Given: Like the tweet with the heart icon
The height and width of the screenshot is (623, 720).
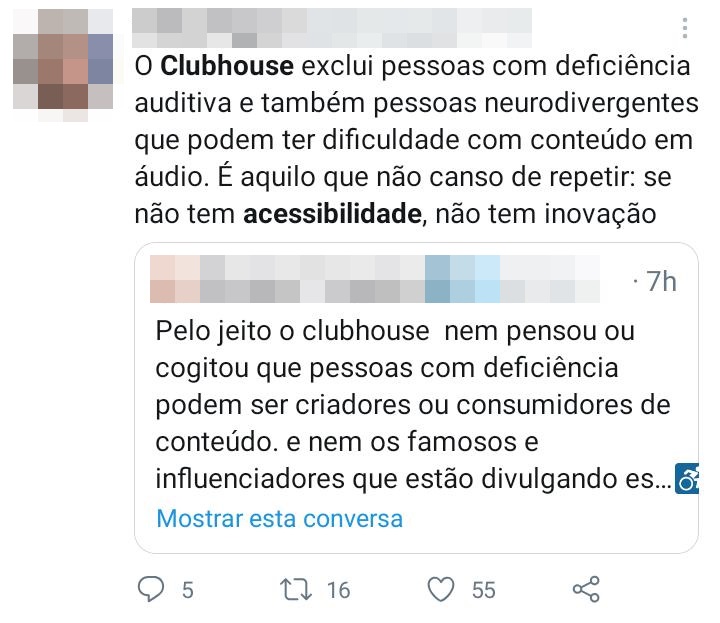Looking at the screenshot, I should [441, 589].
